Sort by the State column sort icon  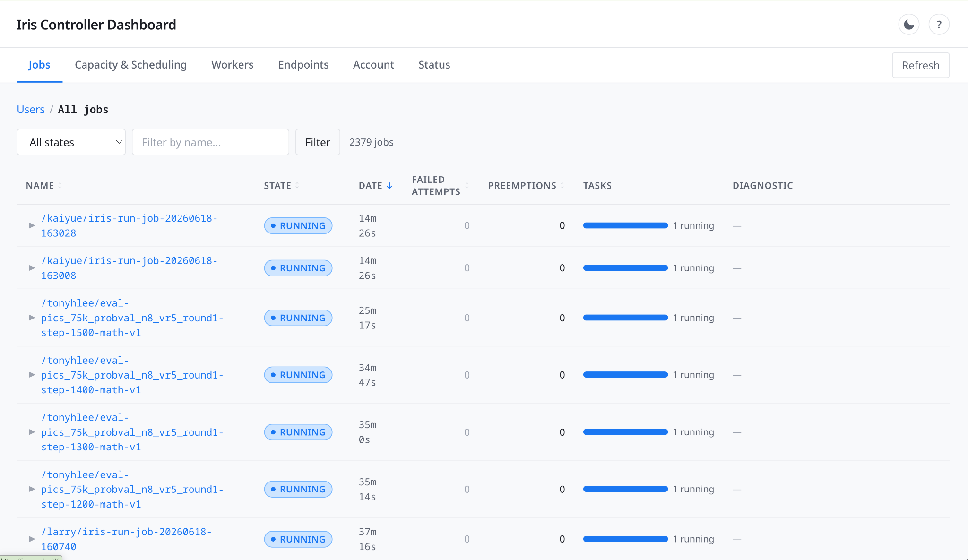297,185
